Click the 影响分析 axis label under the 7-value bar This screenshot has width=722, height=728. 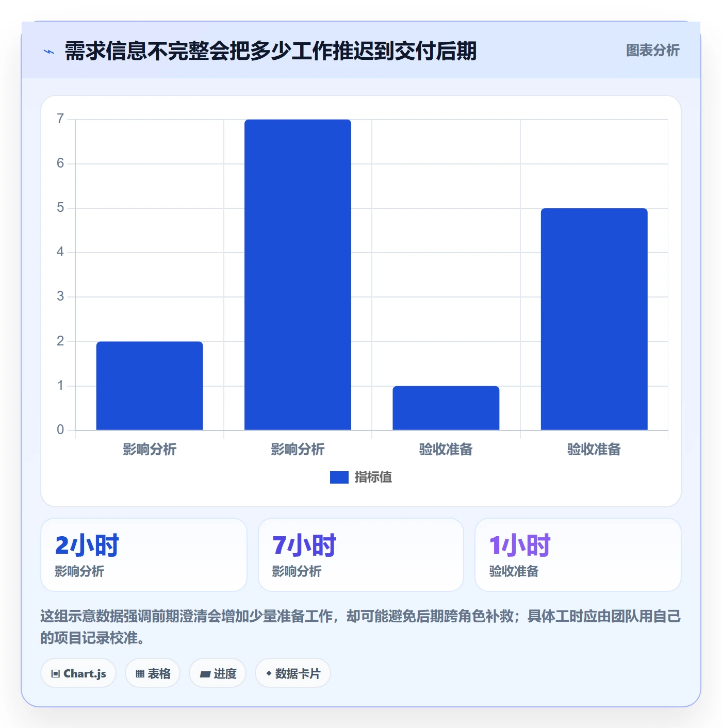click(298, 450)
